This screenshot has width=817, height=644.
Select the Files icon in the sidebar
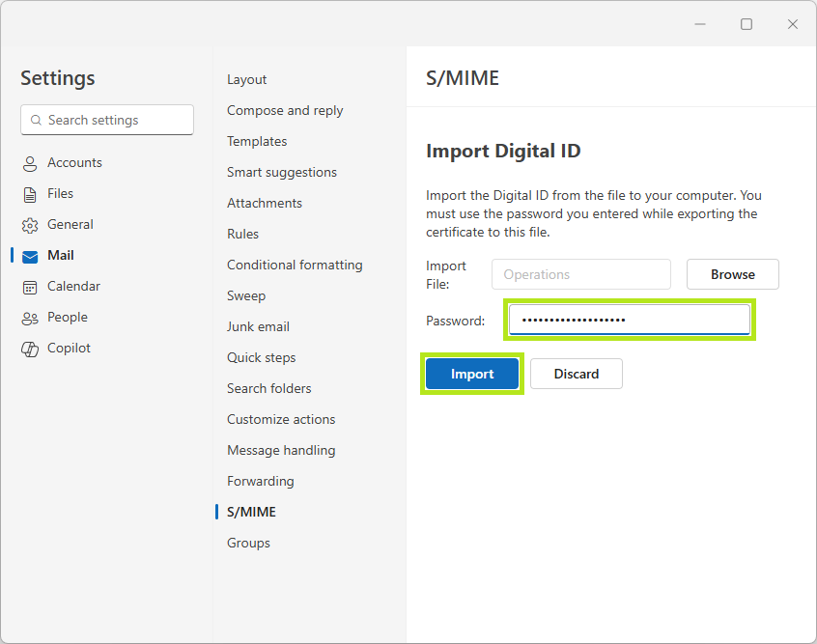tap(29, 193)
